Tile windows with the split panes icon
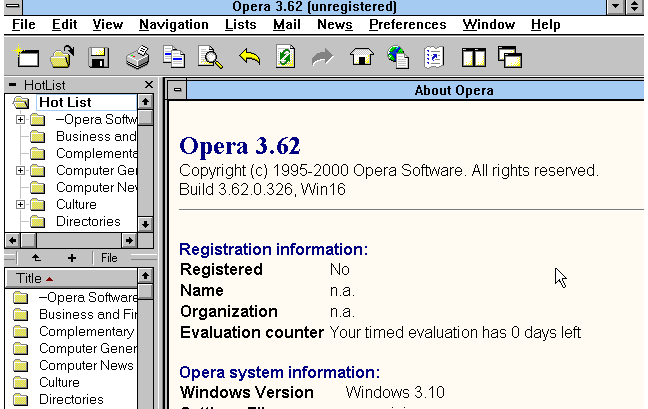648x409 pixels. (x=473, y=57)
